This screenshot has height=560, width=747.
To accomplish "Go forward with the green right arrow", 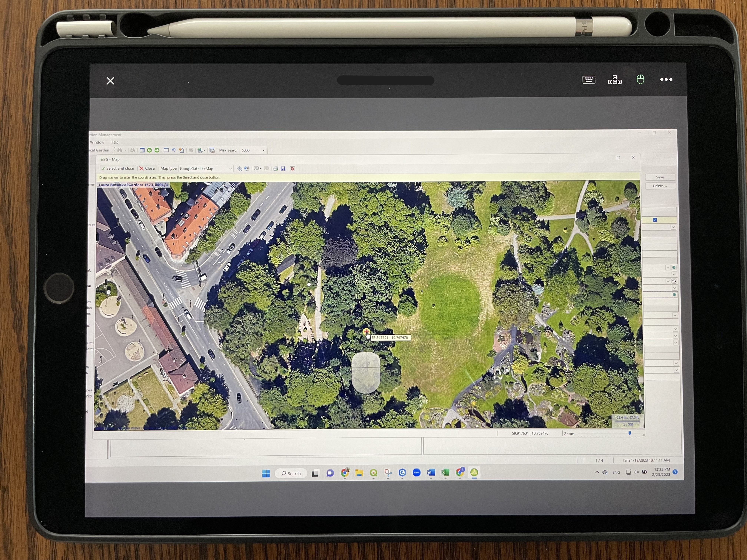I will coord(157,150).
